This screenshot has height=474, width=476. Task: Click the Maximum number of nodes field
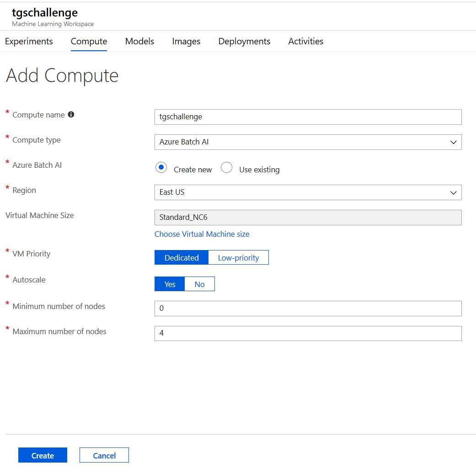[x=308, y=333]
